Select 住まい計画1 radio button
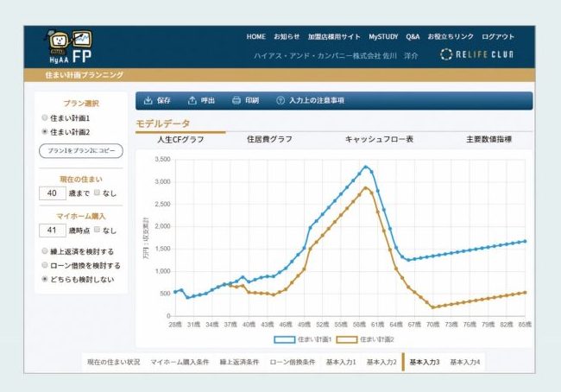Image resolution: width=561 pixels, height=392 pixels. coord(45,118)
